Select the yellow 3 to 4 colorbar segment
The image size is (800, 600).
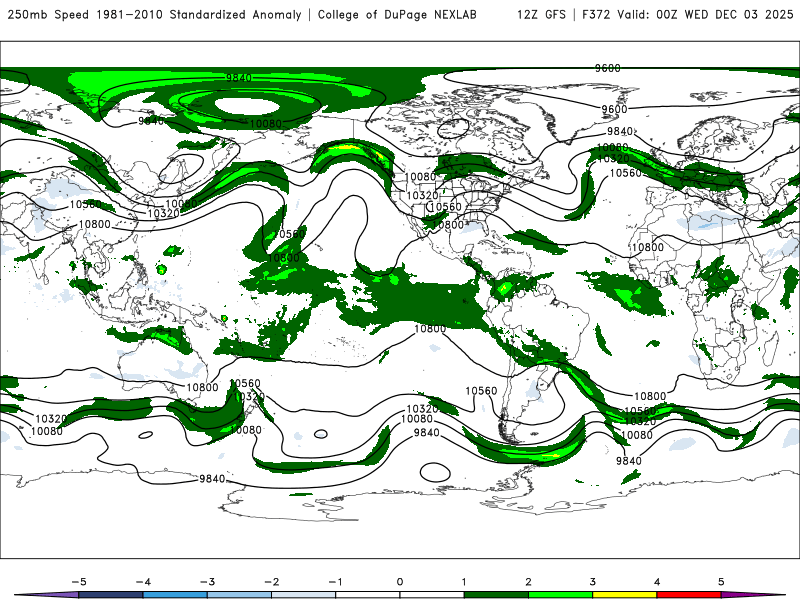coord(624,595)
